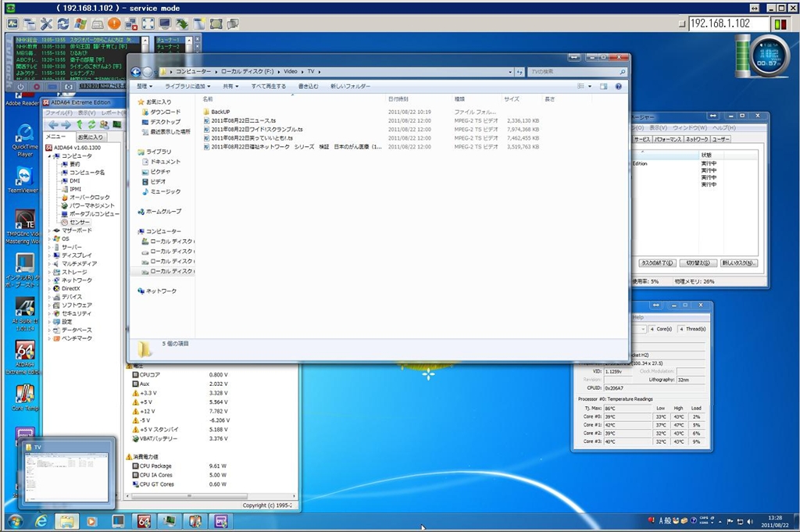The width and height of the screenshot is (800, 532).
Task: Open the help icon in Explorer toolbar
Action: click(618, 86)
